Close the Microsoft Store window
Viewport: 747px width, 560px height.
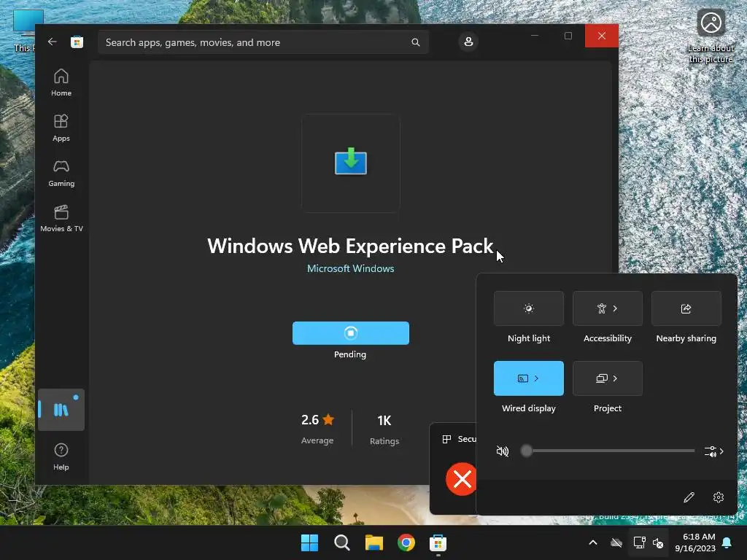click(x=602, y=36)
